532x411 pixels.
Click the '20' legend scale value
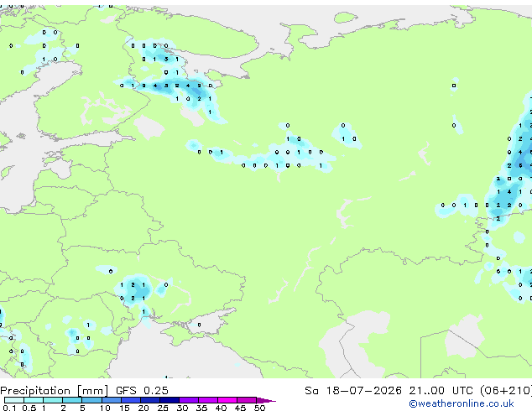(143, 408)
